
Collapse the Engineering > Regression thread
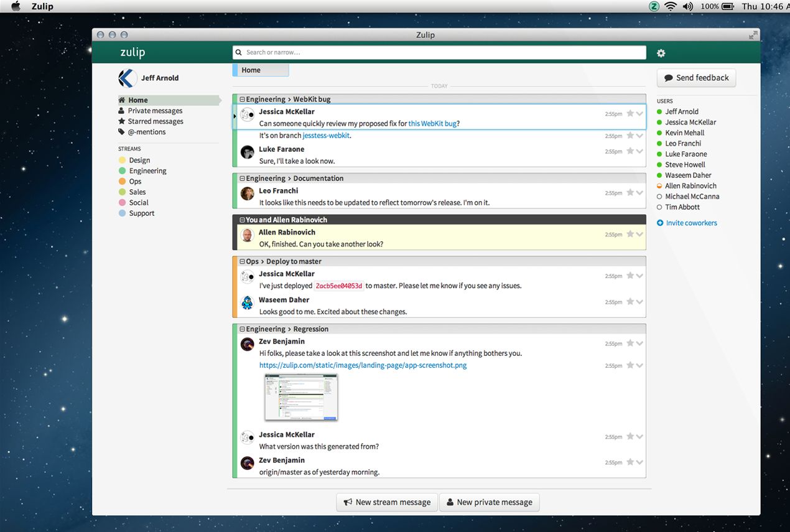(243, 330)
